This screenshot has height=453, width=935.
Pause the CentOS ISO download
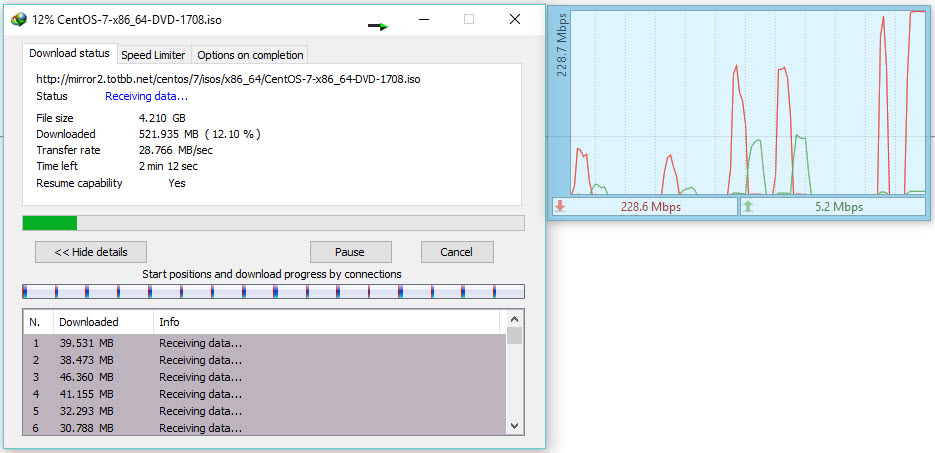[350, 252]
